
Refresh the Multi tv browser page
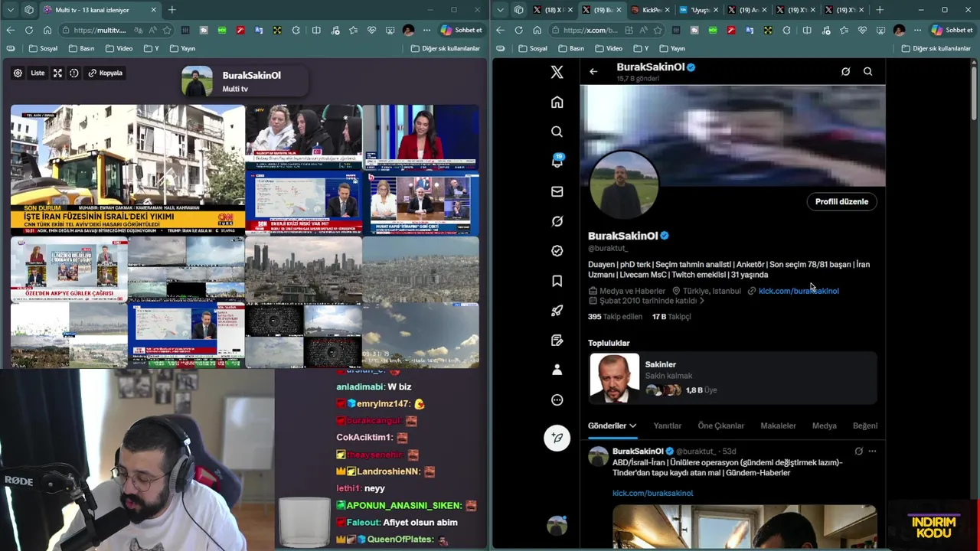coord(29,30)
